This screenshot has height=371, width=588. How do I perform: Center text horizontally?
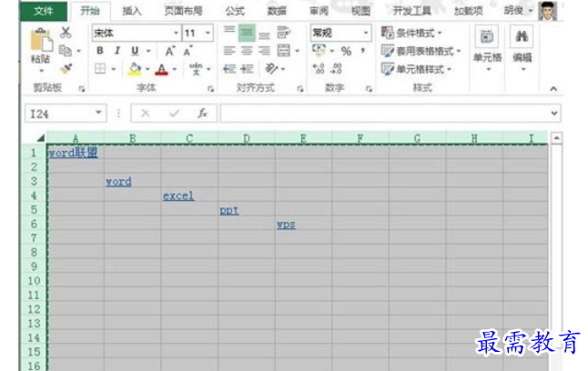pyautogui.click(x=247, y=51)
